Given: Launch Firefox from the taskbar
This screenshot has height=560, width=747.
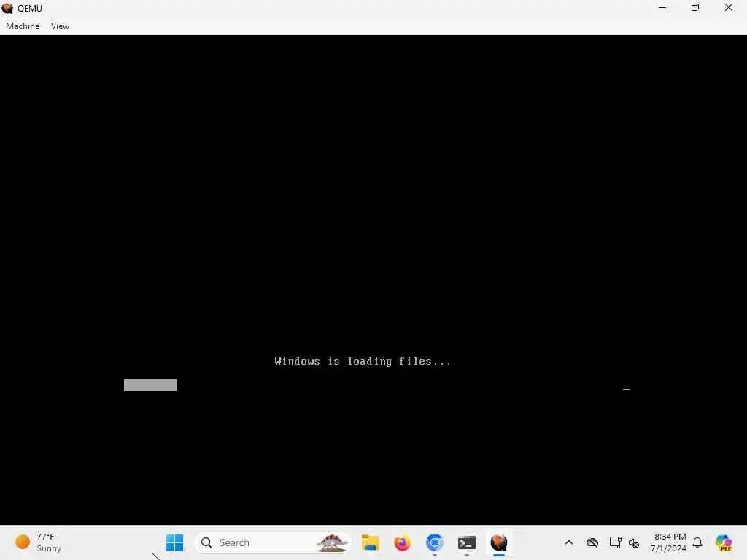Looking at the screenshot, I should [402, 542].
